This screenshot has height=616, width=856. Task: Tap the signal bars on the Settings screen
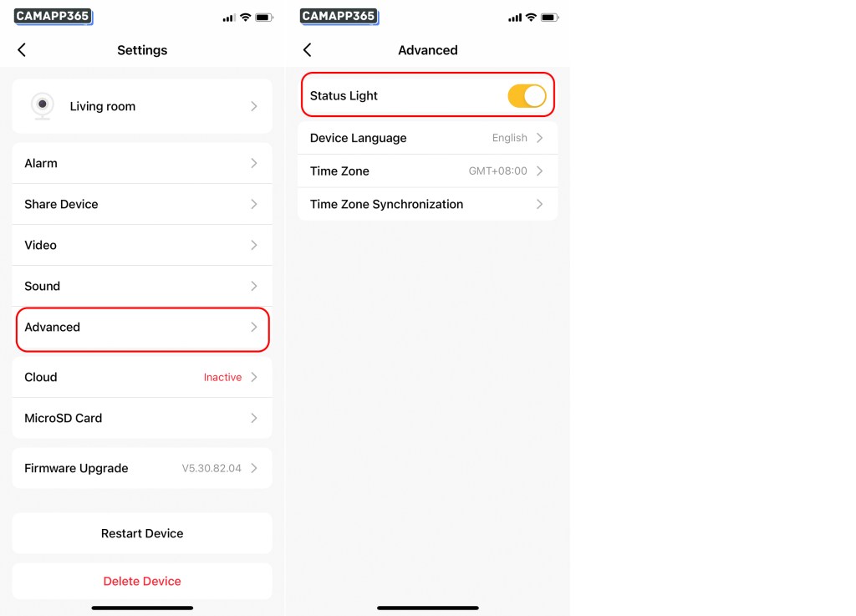tap(228, 18)
